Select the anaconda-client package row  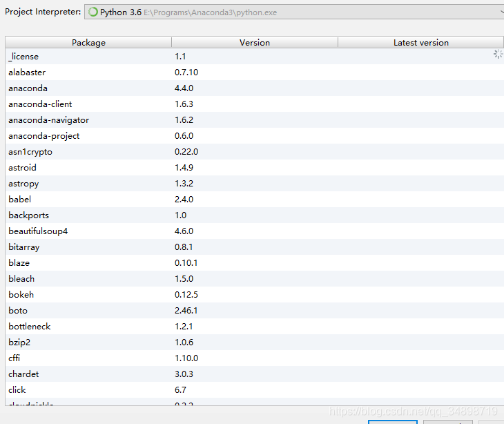coord(255,104)
